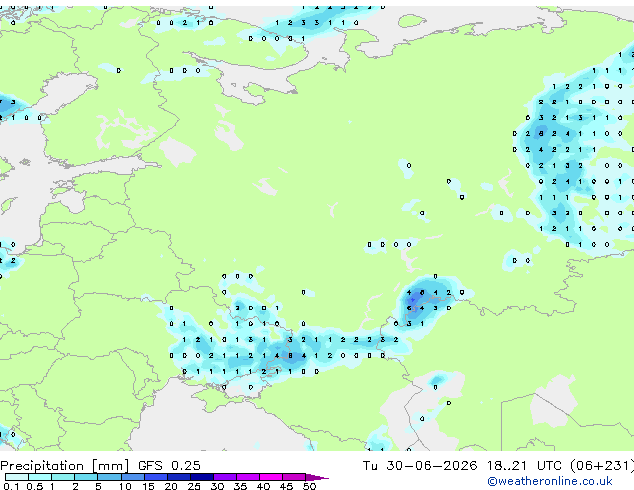The width and height of the screenshot is (634, 490).
Task: Click the legend scale label "10"
Action: 125,486
